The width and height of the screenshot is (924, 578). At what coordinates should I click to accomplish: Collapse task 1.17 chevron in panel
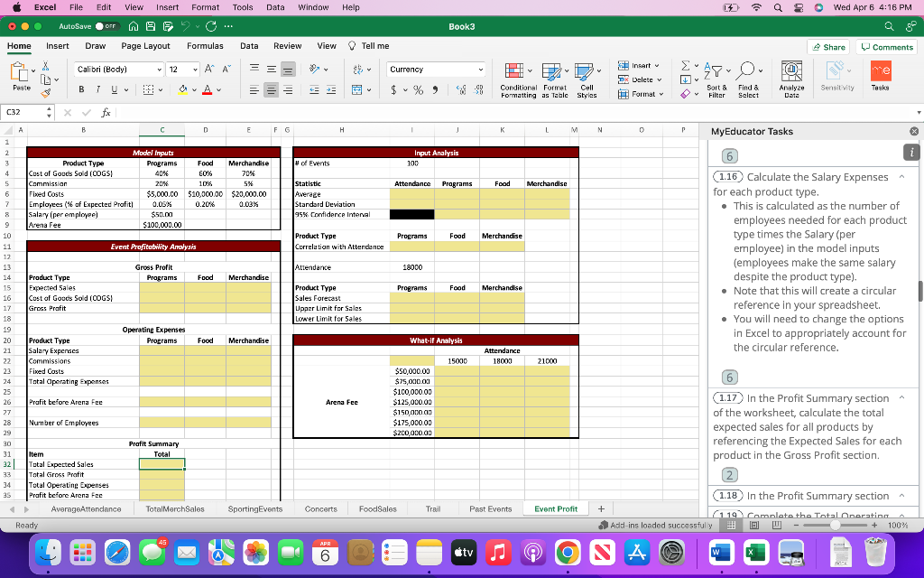[901, 397]
